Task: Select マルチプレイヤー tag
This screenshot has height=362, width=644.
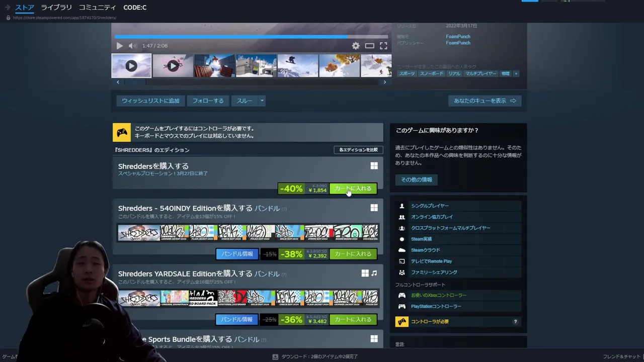Action: click(x=480, y=73)
